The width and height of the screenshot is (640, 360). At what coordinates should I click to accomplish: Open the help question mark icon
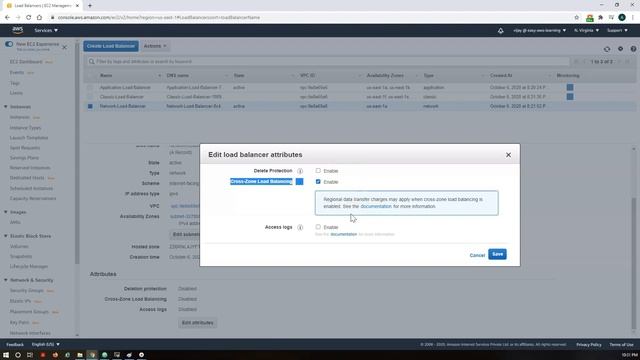633,49
